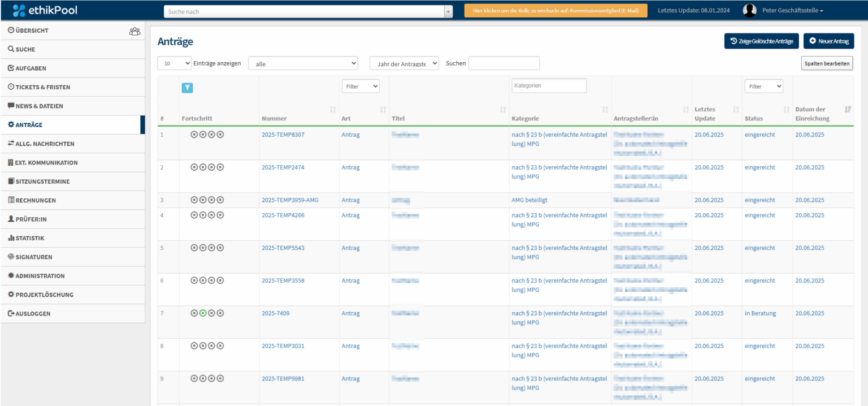Click the orange role switch banner
Image resolution: width=868 pixels, height=406 pixels.
pos(555,11)
